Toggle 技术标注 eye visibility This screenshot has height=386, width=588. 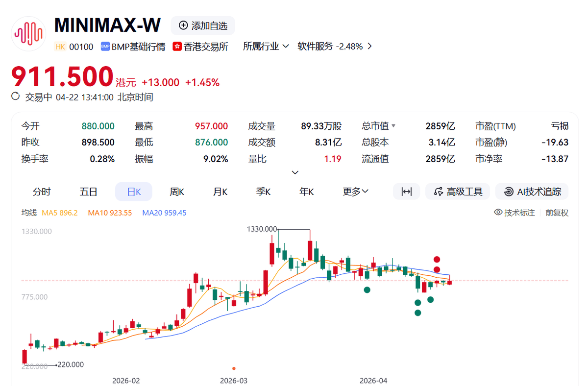(499, 213)
